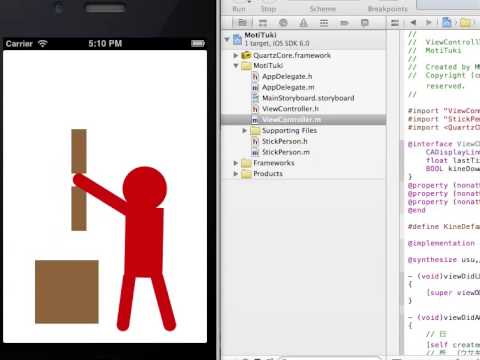Click the yellow folder icon in jump bar
This screenshot has width=480, height=360.
click(x=465, y=23)
